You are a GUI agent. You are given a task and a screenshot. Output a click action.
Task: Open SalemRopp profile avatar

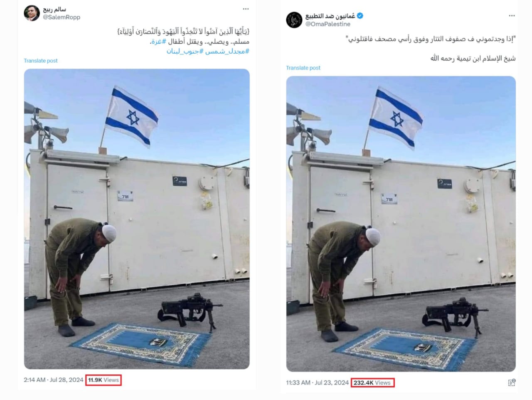point(32,13)
